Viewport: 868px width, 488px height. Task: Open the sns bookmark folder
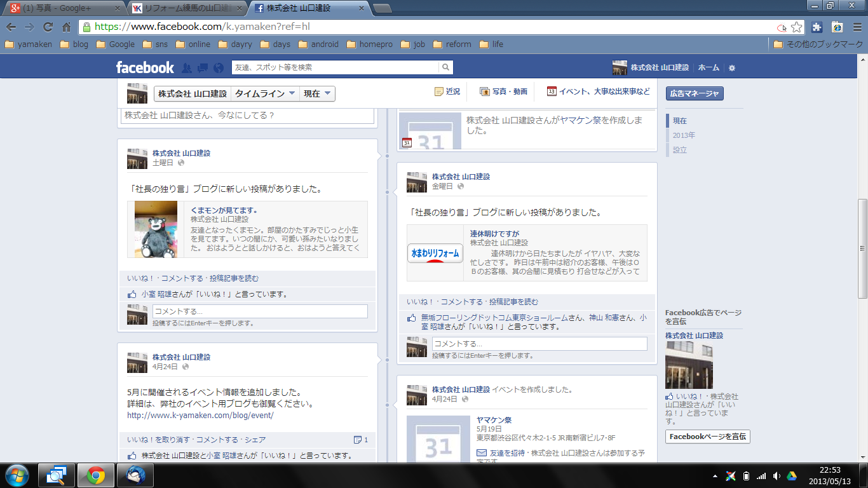156,44
